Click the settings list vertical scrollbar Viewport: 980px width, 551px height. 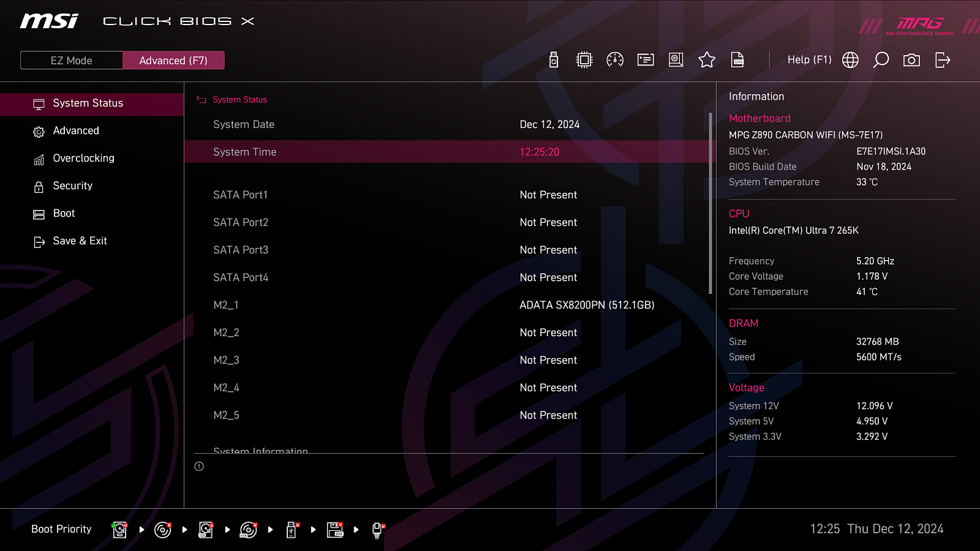pos(710,203)
